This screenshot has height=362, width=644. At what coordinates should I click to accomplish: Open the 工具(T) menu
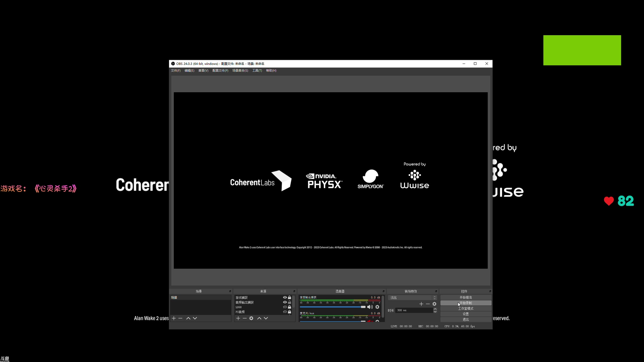(257, 71)
